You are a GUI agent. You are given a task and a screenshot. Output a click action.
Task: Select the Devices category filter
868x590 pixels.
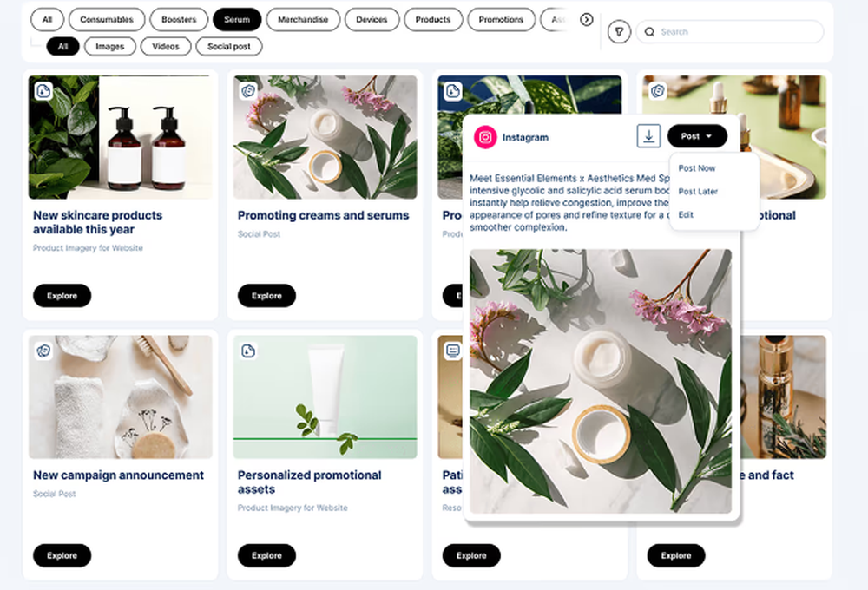point(372,19)
